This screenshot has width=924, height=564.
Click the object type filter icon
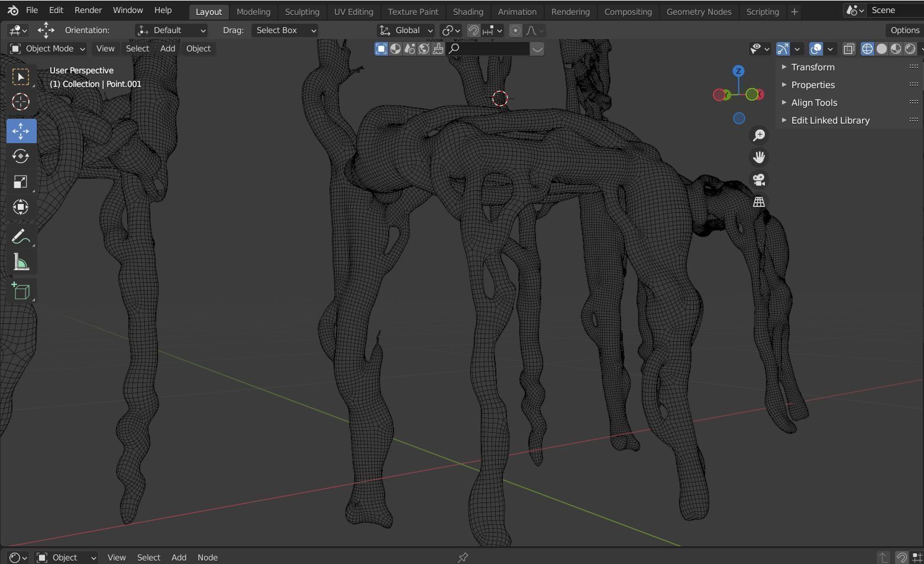381,49
